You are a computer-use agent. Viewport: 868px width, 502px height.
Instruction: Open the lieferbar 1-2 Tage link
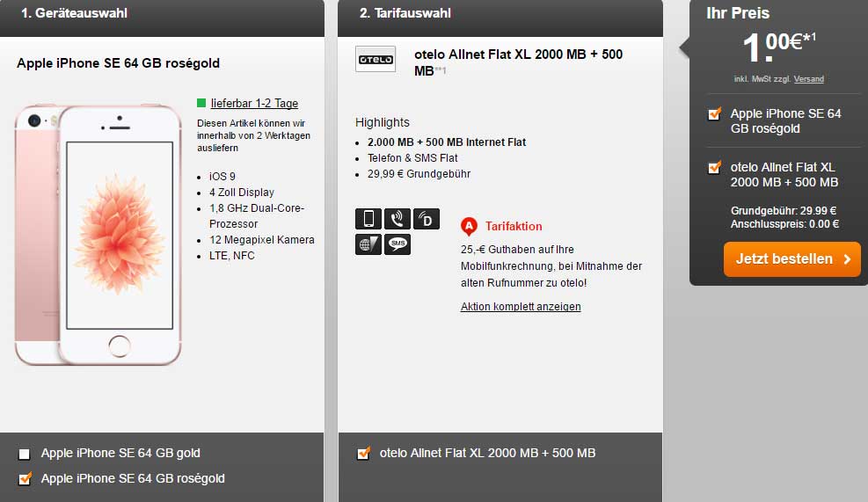pyautogui.click(x=254, y=104)
